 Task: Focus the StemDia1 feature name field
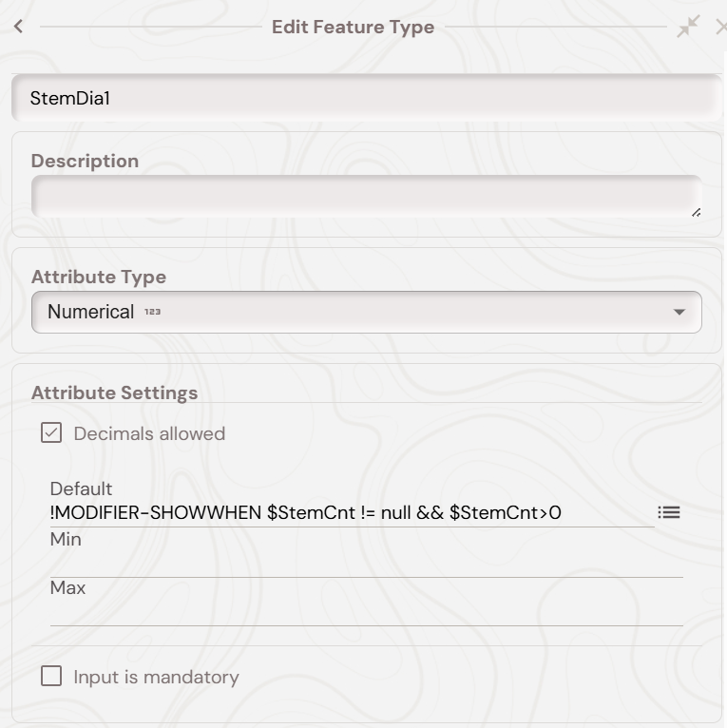pos(366,98)
